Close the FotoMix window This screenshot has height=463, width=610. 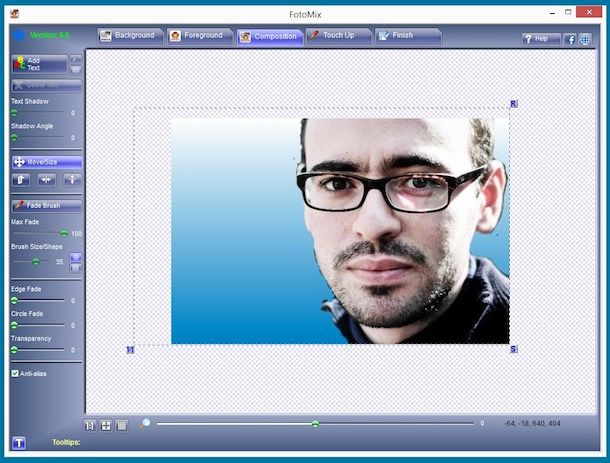coord(589,12)
